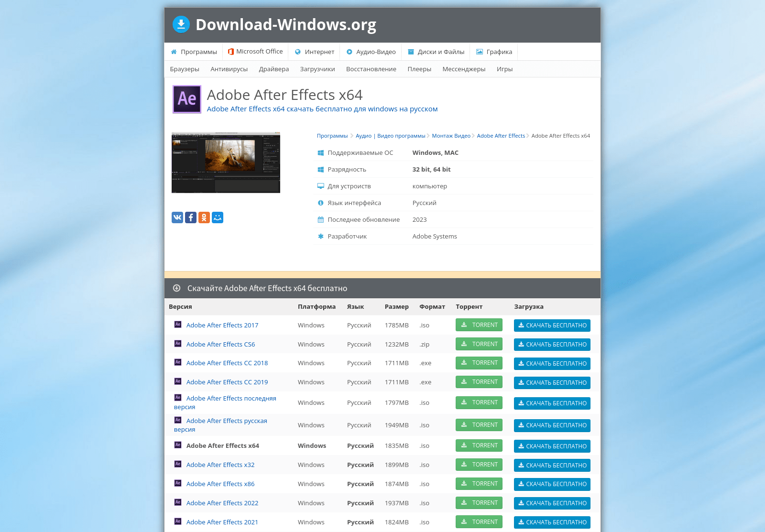
Task: Click info icon beside Язык интерфейса
Action: [x=321, y=203]
